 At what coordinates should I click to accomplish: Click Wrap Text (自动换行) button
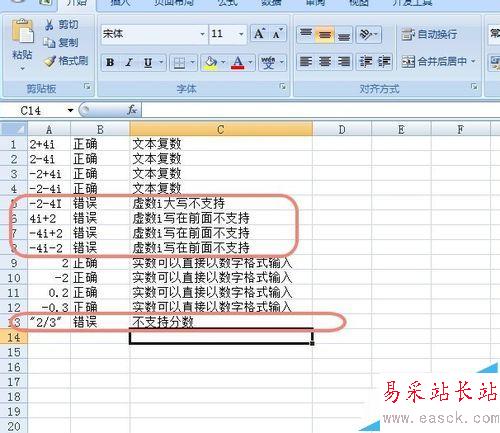429,34
